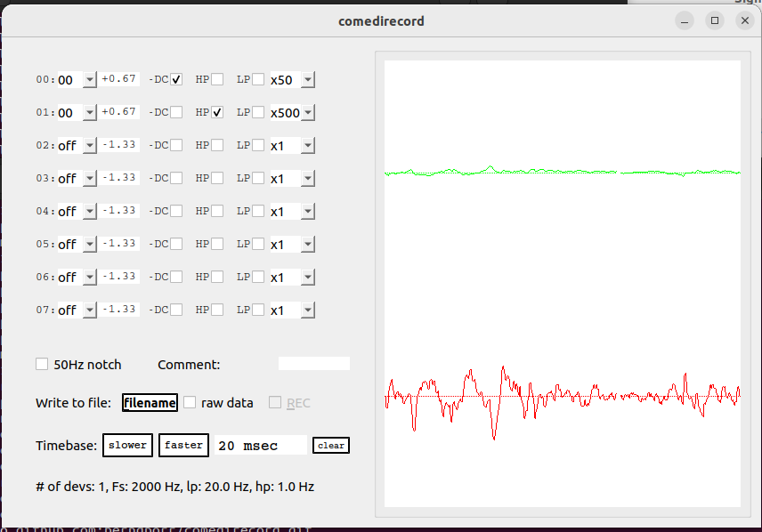
Task: Check -DC for channel 02
Action: (x=176, y=145)
